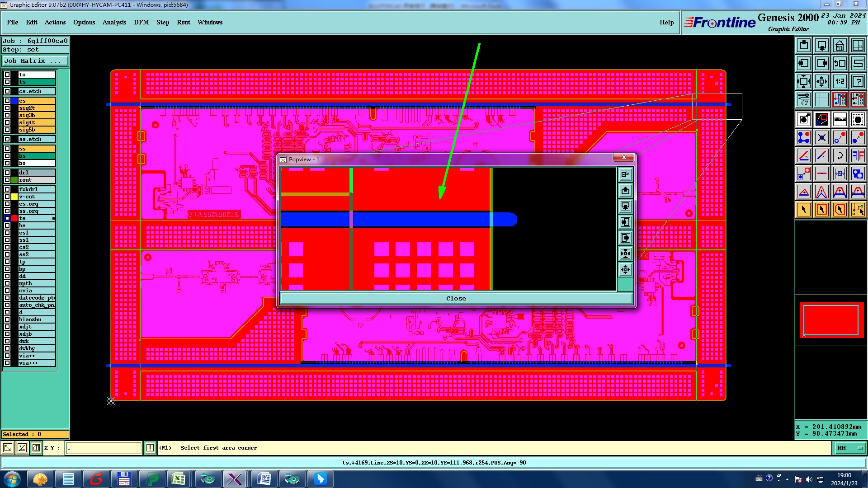Click the yellow v-cut layer color swatch
The image size is (868, 488).
click(14, 197)
